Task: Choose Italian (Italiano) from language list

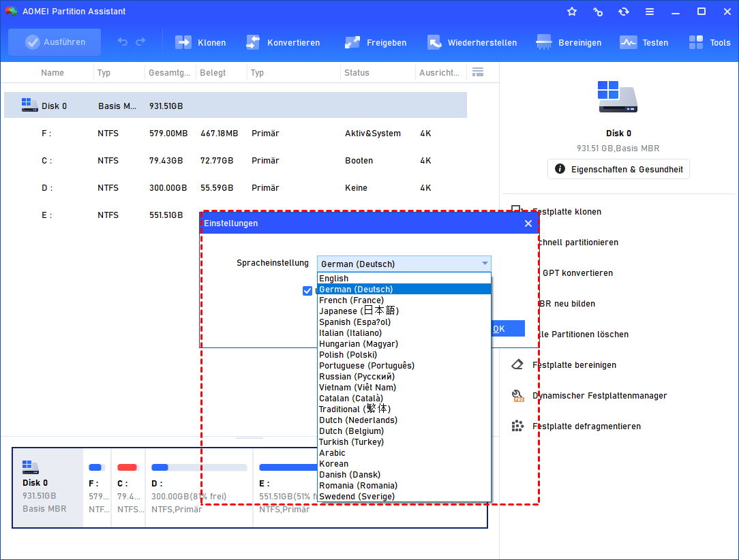Action: point(404,333)
